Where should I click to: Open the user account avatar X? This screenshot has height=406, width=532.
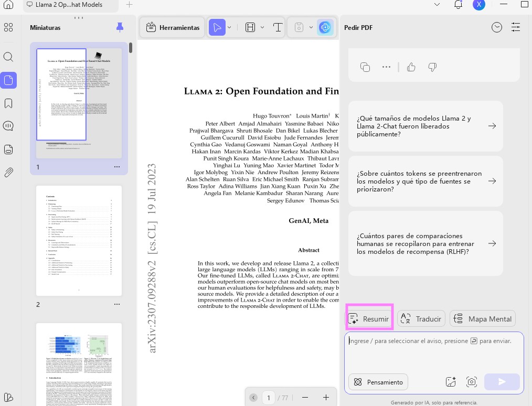point(478,4)
